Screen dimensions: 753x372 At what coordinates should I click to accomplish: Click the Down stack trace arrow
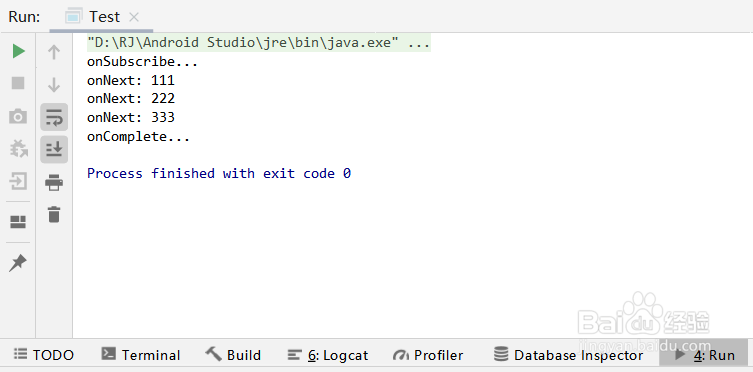coord(54,84)
